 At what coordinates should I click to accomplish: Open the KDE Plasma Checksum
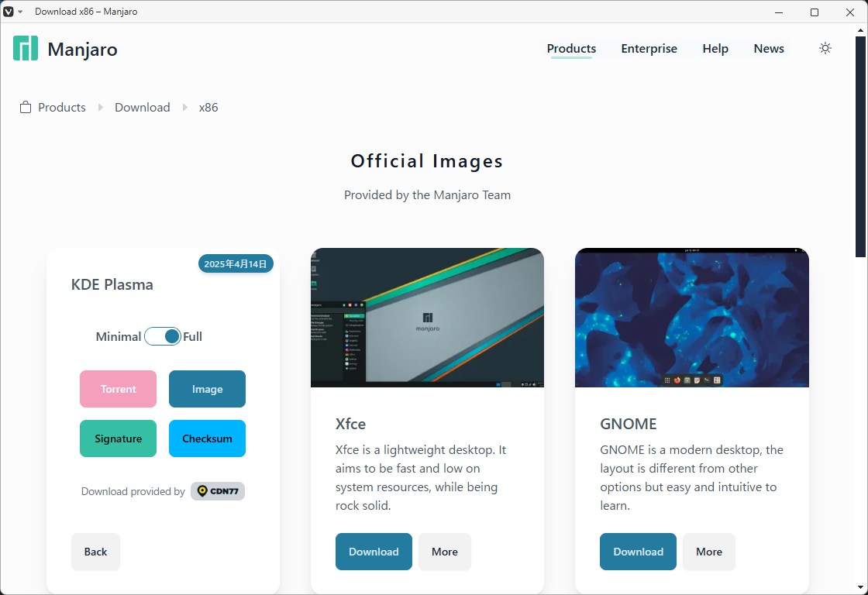pos(207,439)
